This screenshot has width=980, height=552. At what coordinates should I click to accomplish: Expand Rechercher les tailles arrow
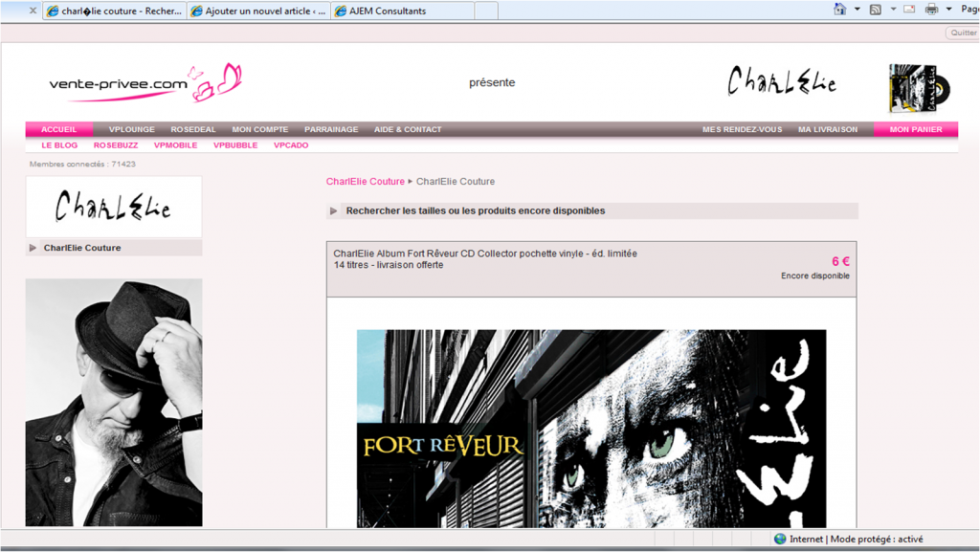[334, 211]
